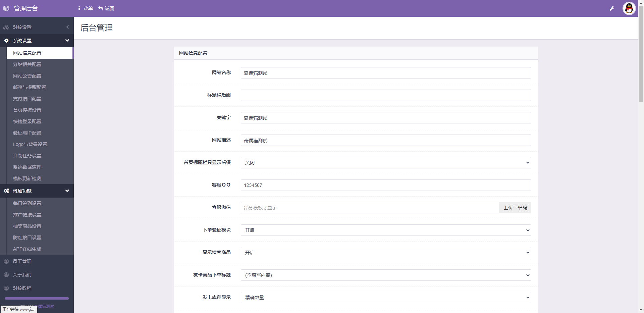The image size is (644, 313).
Task: Open 分站相关配置 menu item
Action: [40, 64]
